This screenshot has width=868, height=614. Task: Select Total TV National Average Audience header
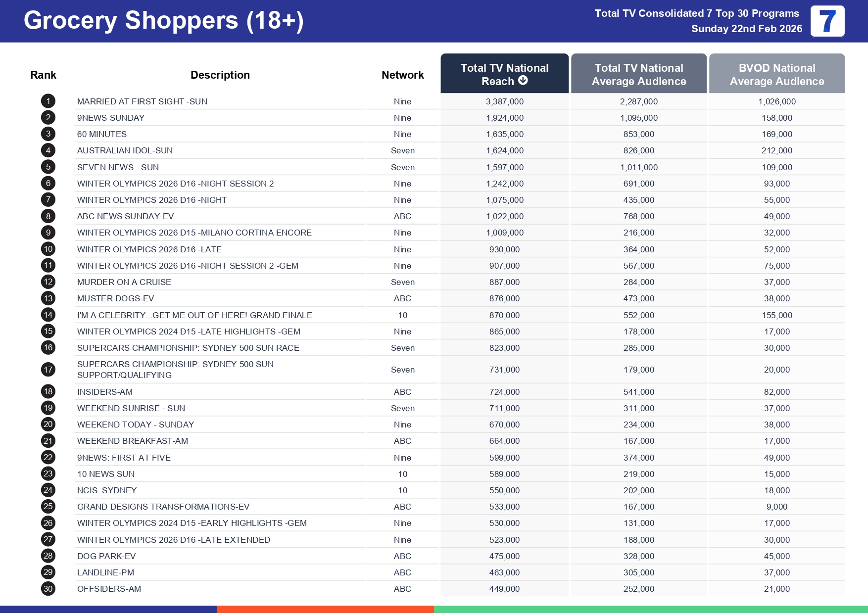point(638,74)
